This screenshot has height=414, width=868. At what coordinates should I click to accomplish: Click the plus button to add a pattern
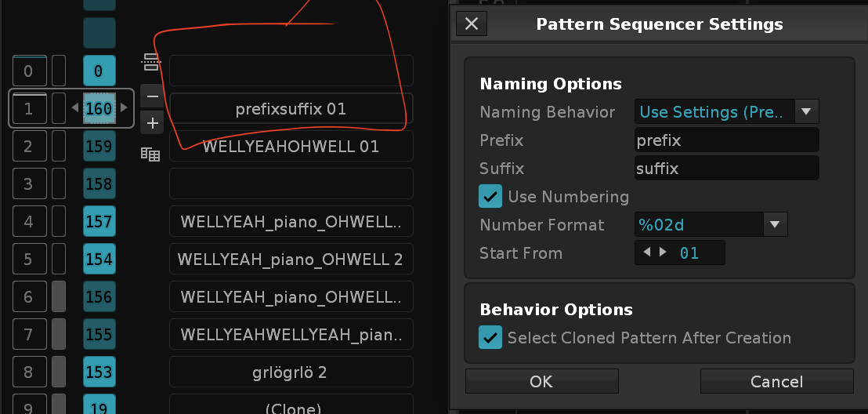(x=152, y=123)
